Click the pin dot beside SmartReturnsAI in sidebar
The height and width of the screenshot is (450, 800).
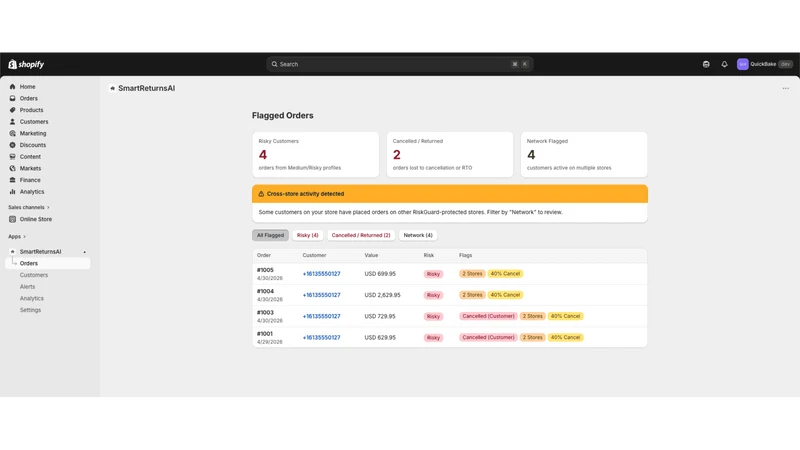[85, 252]
